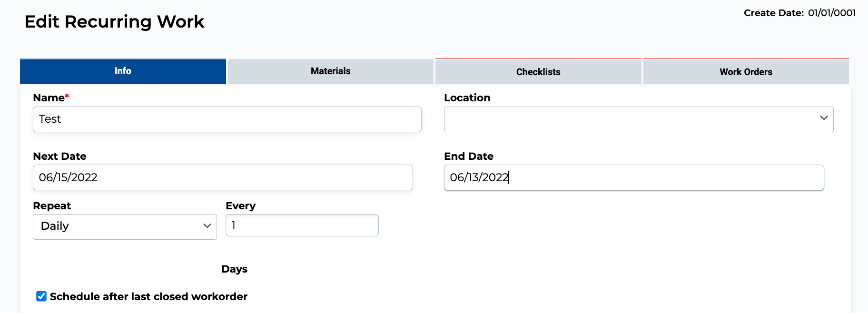
Task: Click the Location field label
Action: [x=467, y=98]
